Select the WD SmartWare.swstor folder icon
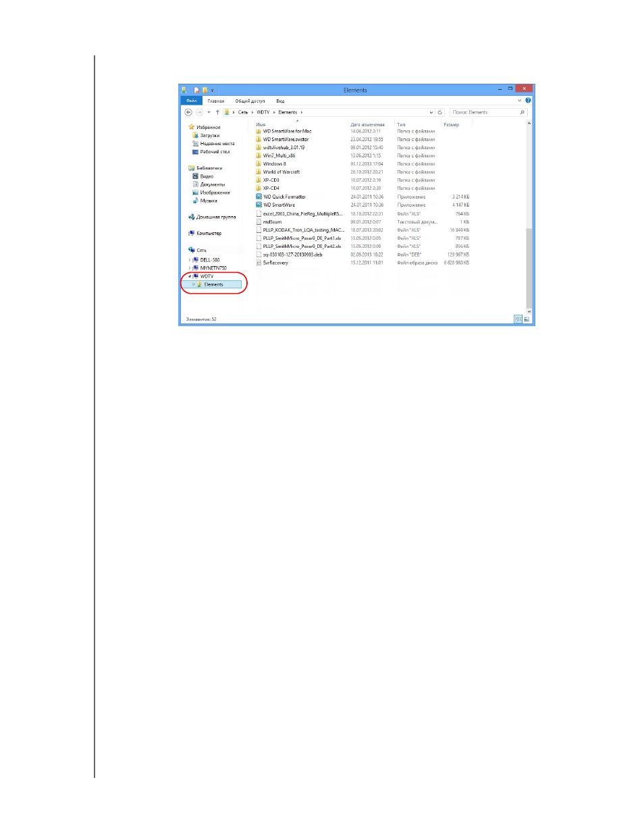644x834 pixels. (259, 139)
